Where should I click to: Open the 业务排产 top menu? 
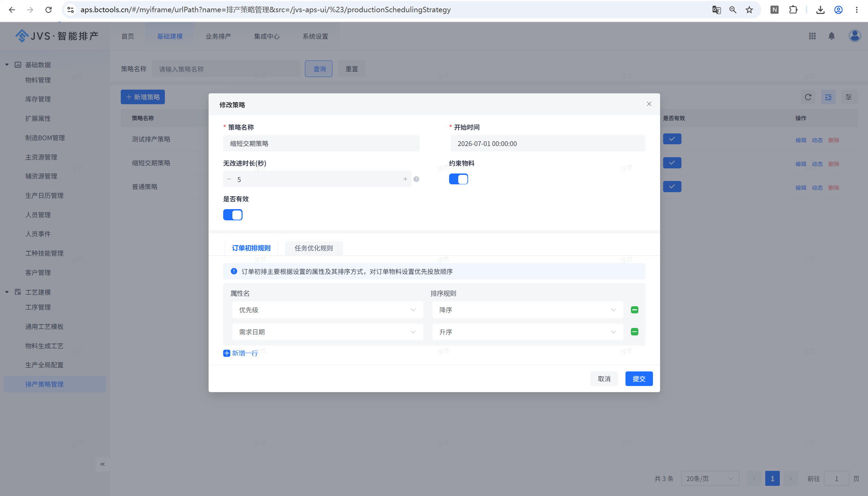click(218, 36)
